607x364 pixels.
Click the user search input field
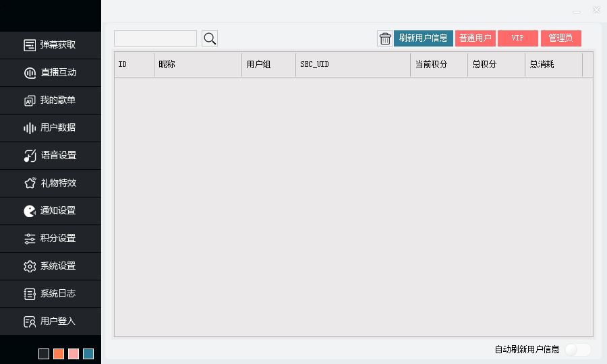(x=155, y=38)
